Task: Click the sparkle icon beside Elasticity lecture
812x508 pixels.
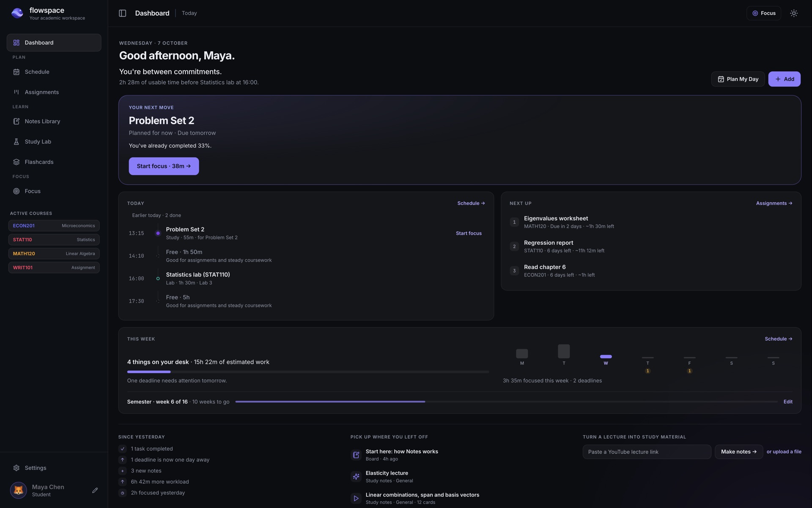Action: tap(356, 477)
